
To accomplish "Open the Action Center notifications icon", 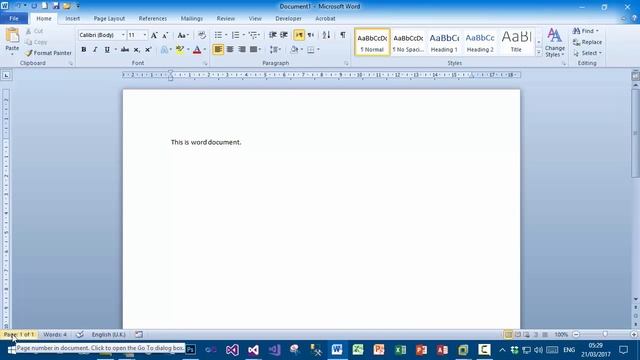I will click(623, 350).
